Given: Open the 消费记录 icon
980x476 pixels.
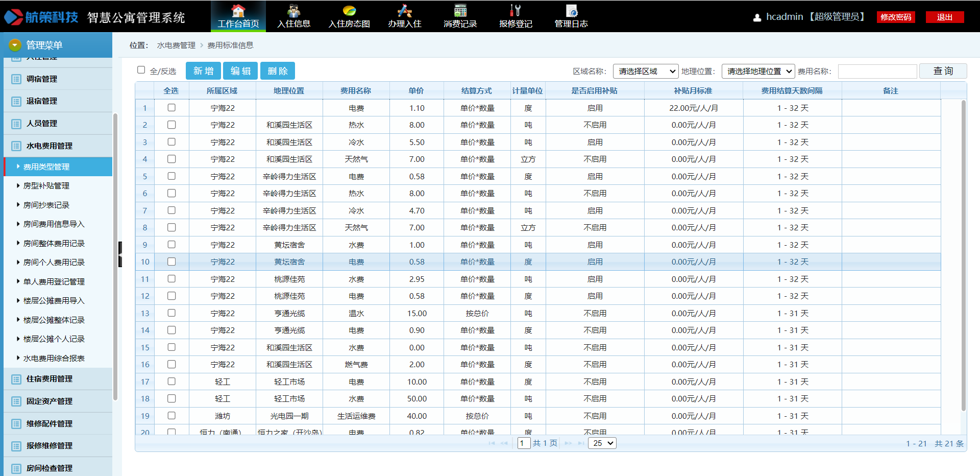Looking at the screenshot, I should tap(460, 11).
